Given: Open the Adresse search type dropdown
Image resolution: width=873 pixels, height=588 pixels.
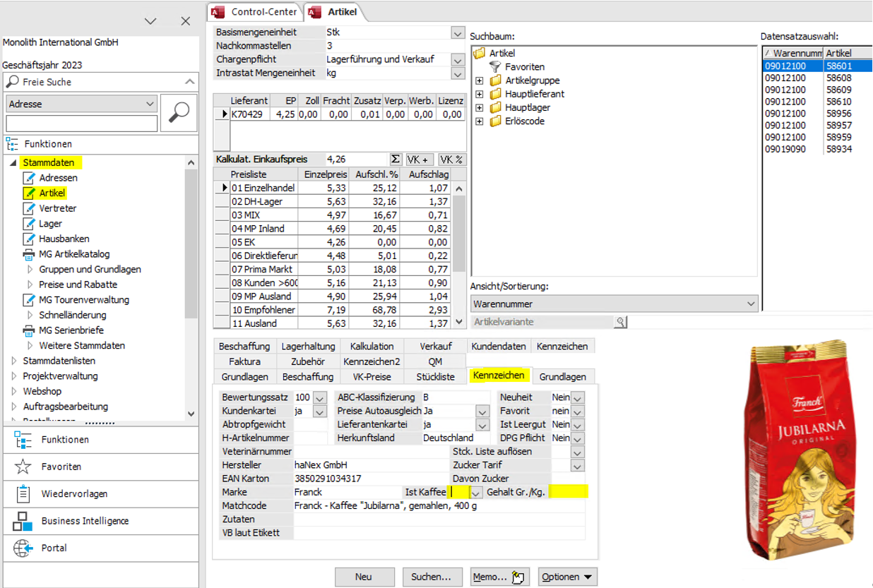Looking at the screenshot, I should coord(150,104).
